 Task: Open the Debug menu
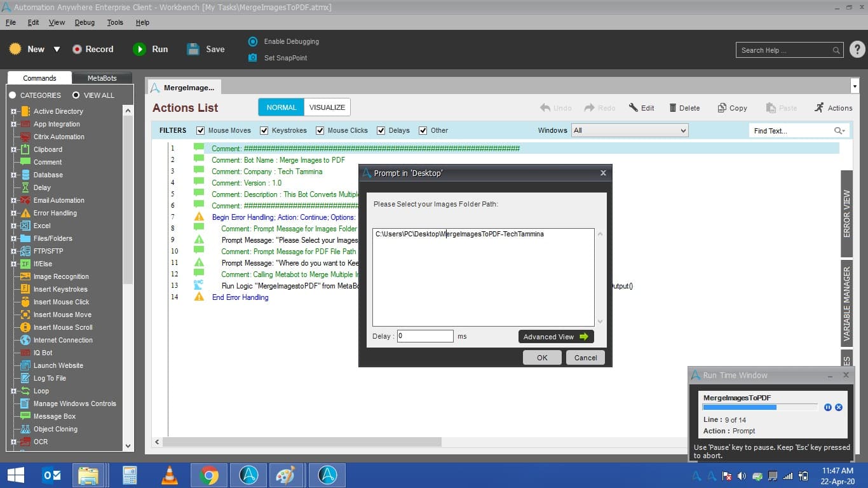pos(85,22)
